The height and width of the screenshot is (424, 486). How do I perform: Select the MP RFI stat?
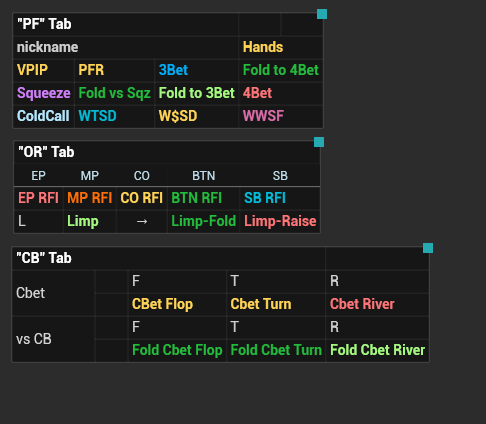point(90,198)
